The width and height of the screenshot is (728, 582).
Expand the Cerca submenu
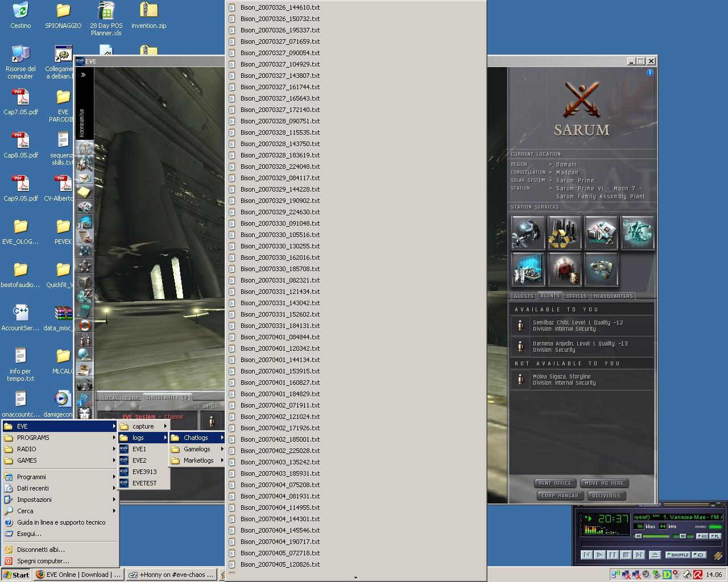(60, 511)
